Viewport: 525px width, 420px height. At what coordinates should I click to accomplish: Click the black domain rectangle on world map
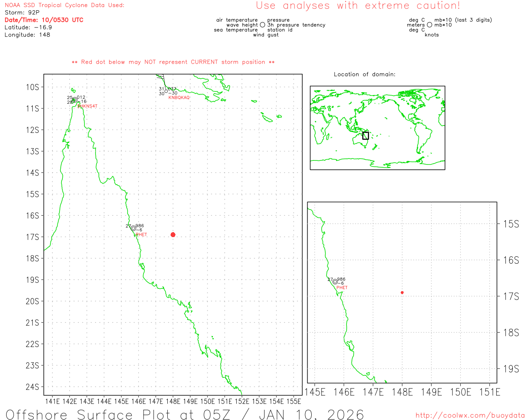coord(365,136)
